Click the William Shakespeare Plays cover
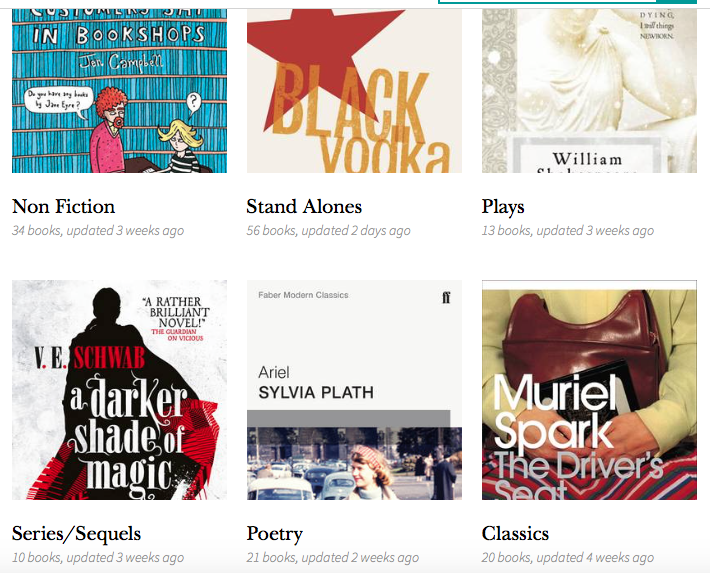Viewport: 710px width, 573px height. coord(589,90)
